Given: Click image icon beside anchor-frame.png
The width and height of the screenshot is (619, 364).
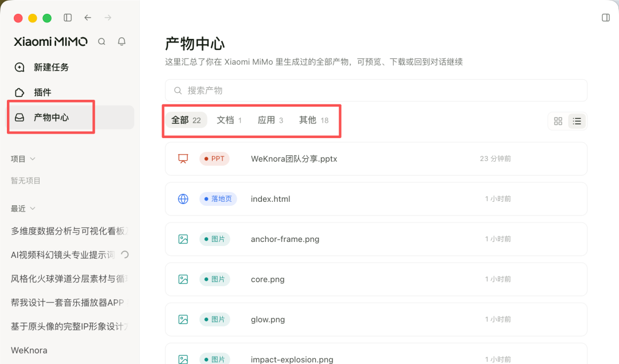Looking at the screenshot, I should 183,239.
